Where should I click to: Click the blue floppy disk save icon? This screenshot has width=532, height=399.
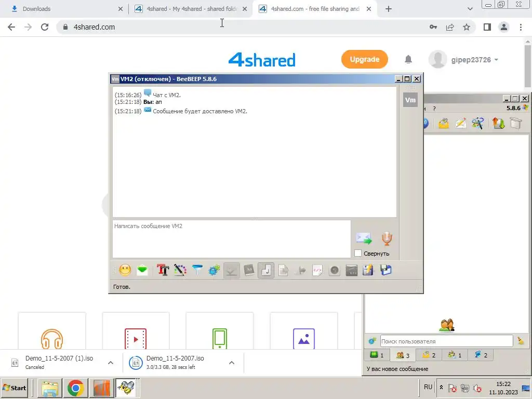click(386, 270)
